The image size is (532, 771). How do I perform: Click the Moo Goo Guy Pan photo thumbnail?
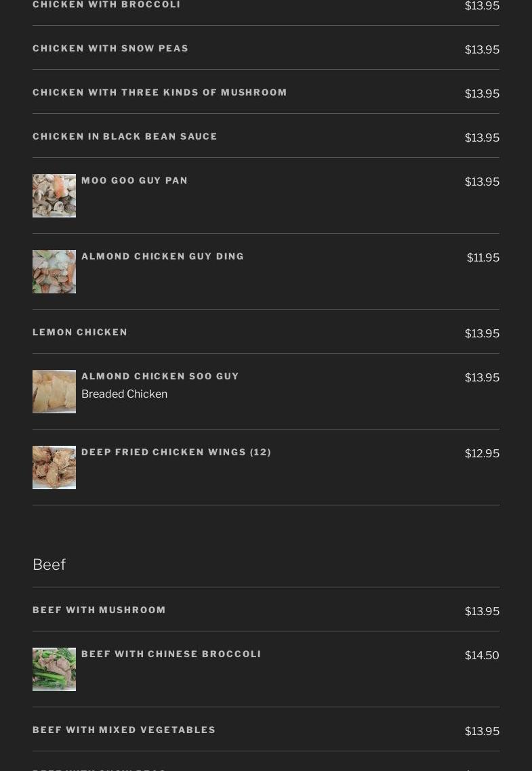(54, 196)
